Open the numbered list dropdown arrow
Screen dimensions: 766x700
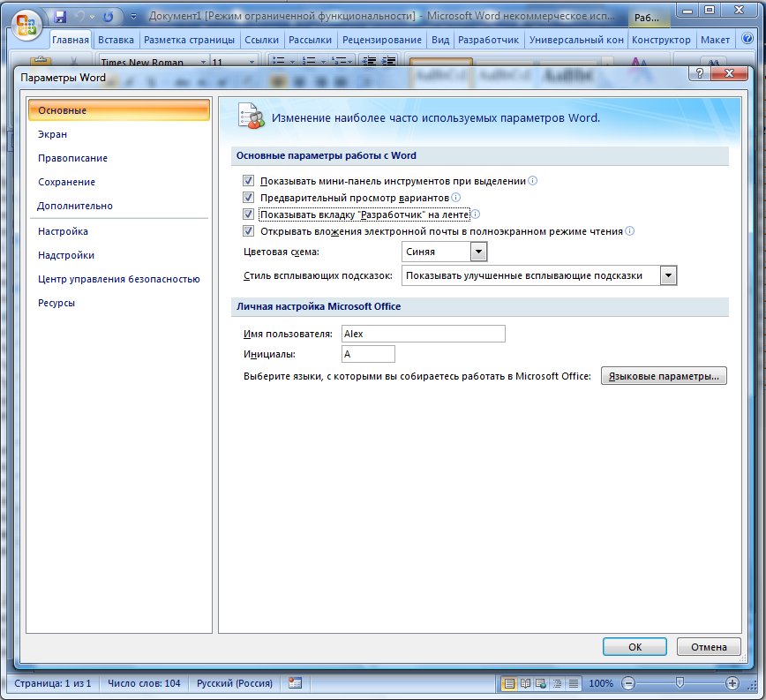pos(323,62)
